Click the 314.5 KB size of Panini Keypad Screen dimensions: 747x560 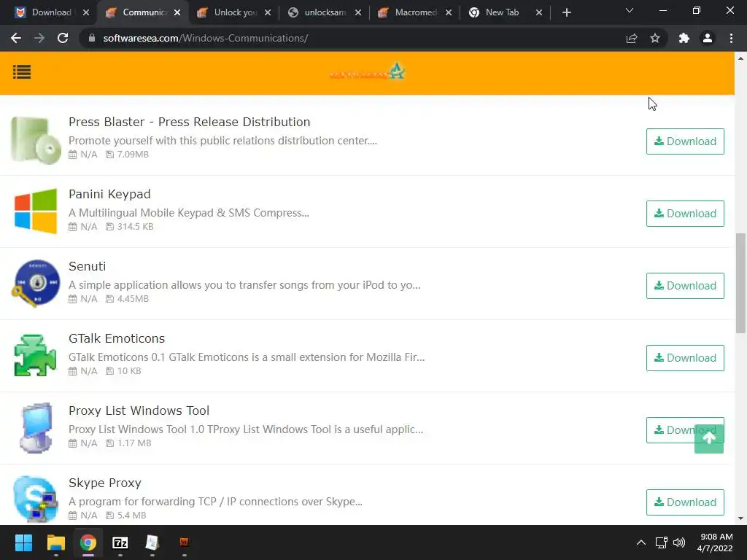135,227
